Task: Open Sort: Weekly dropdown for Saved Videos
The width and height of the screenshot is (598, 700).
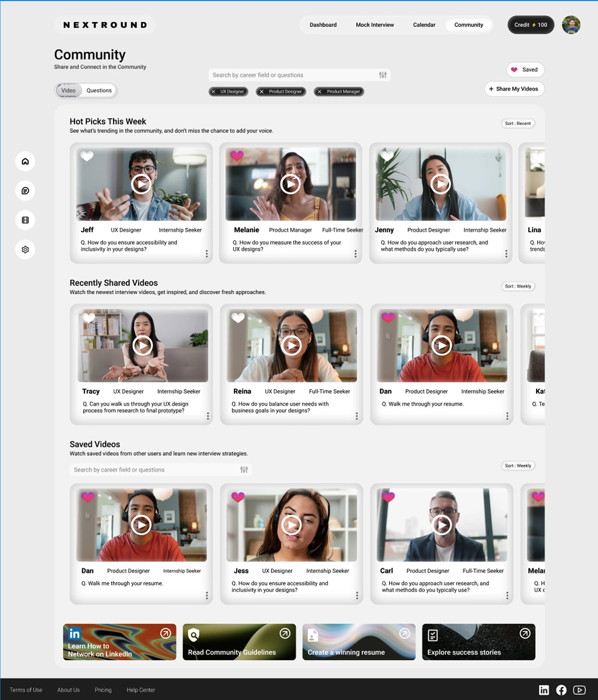Action: click(517, 466)
